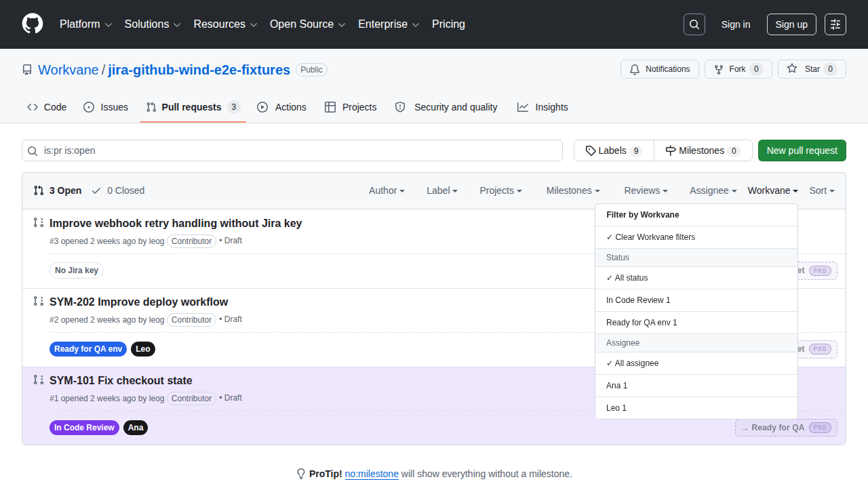Click the GitHub logo icon
The height and width of the screenshot is (488, 868).
click(x=33, y=24)
